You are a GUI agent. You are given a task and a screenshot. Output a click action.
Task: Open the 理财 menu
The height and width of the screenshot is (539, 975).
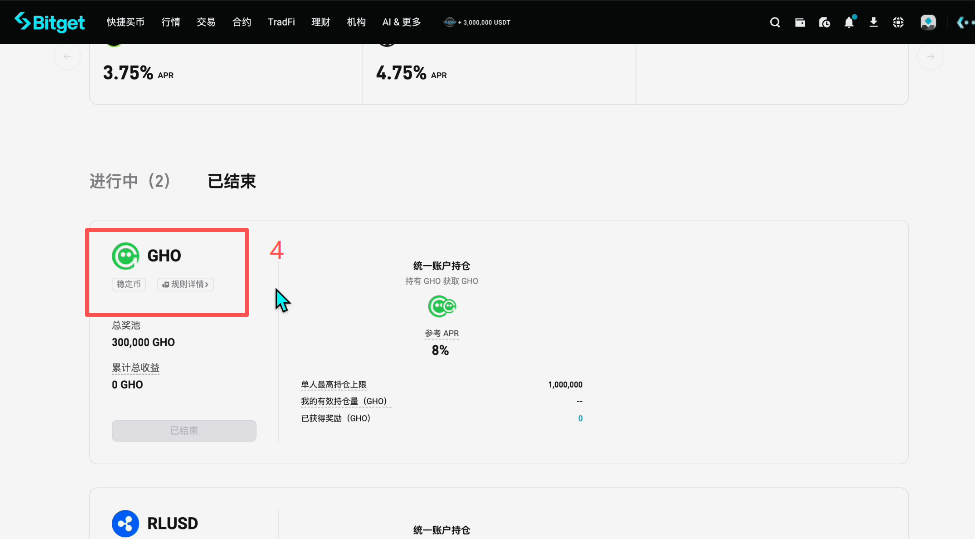pyautogui.click(x=321, y=22)
